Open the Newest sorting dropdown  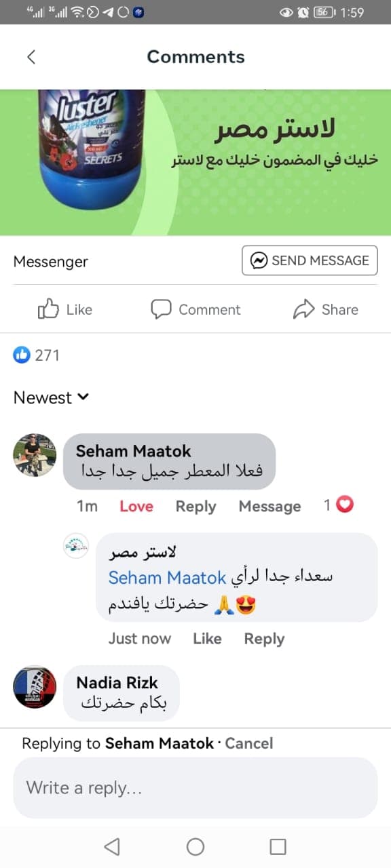click(x=43, y=397)
